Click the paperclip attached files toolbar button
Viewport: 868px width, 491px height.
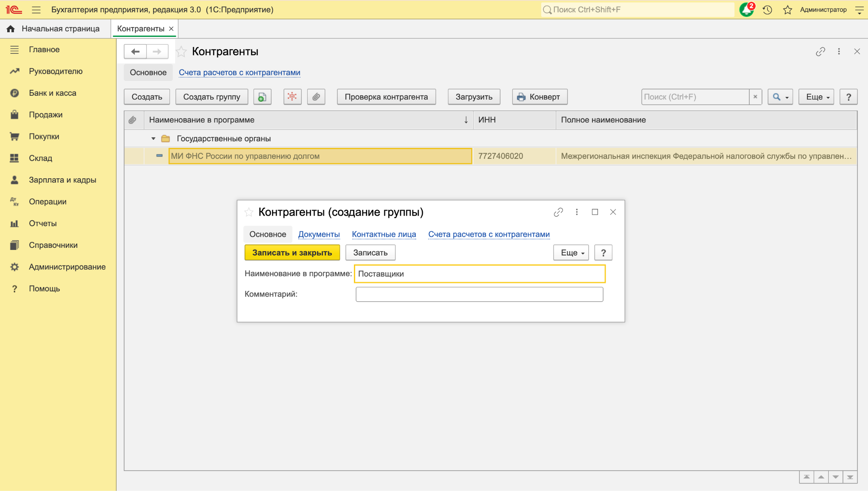pos(316,97)
